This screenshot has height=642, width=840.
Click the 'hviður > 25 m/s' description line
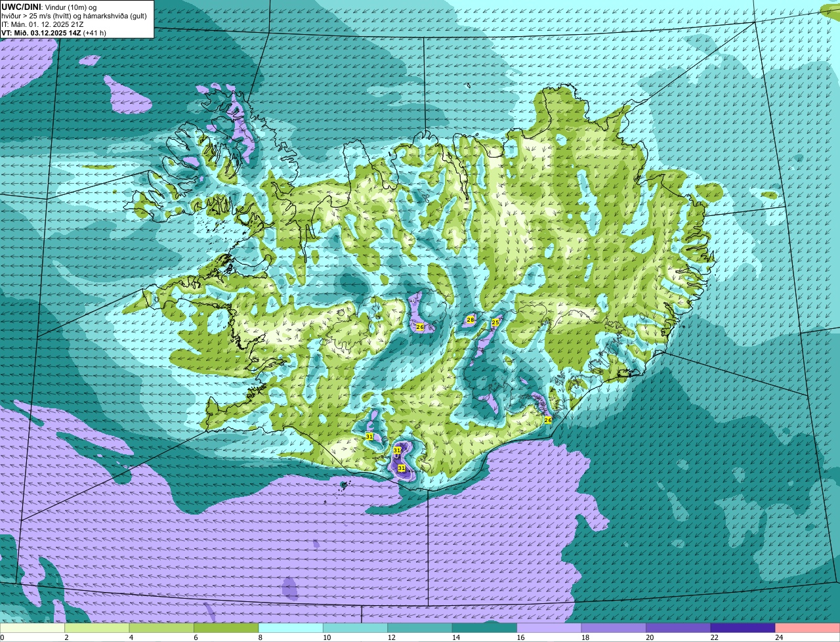(74, 15)
